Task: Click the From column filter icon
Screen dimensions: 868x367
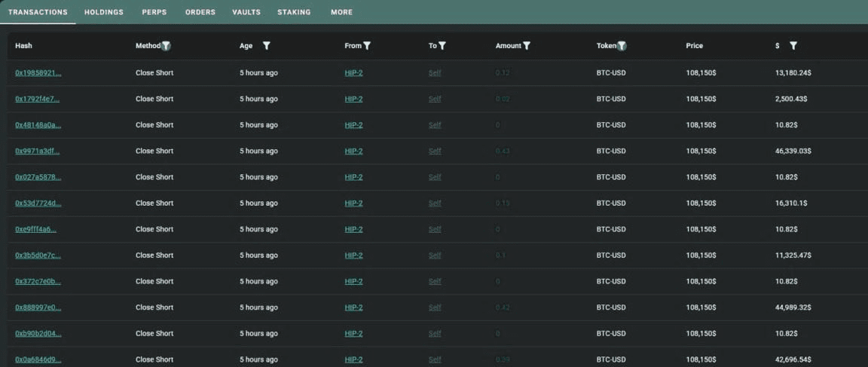Action: [367, 46]
